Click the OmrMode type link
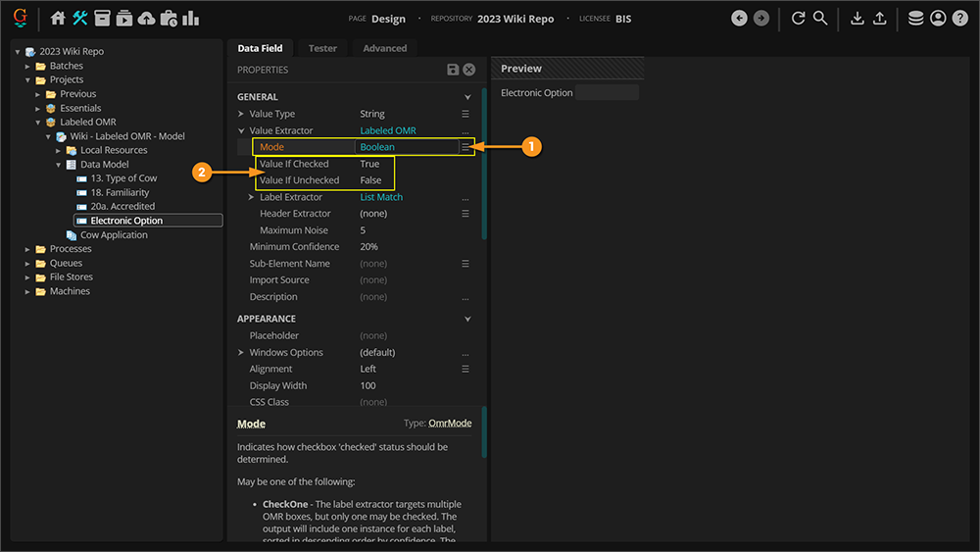 click(450, 424)
